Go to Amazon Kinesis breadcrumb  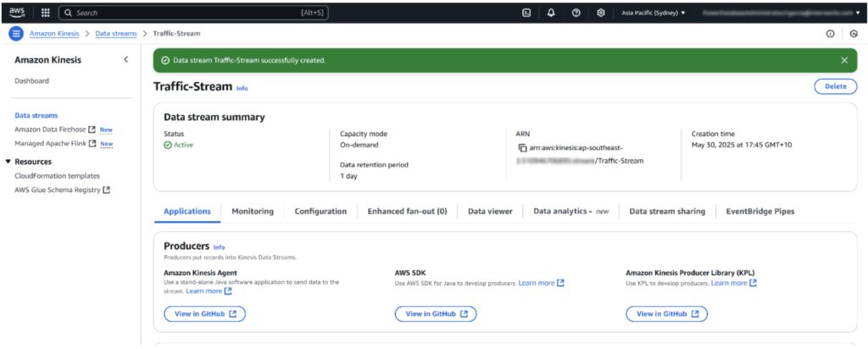click(54, 34)
